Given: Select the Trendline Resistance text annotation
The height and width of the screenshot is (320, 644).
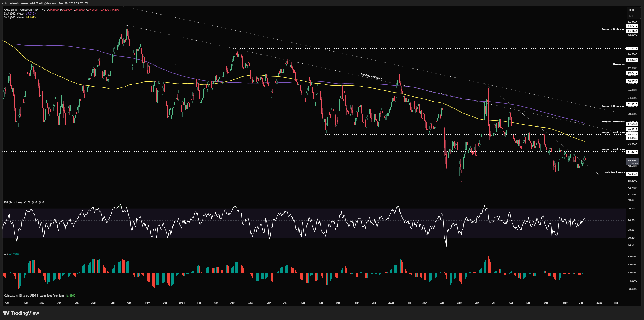Looking at the screenshot, I should click(x=371, y=76).
